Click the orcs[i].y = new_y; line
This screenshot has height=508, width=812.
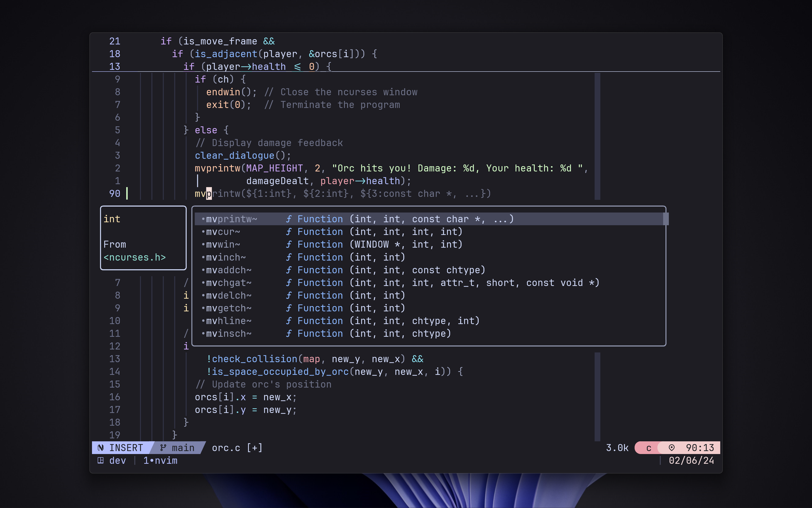[x=246, y=410]
